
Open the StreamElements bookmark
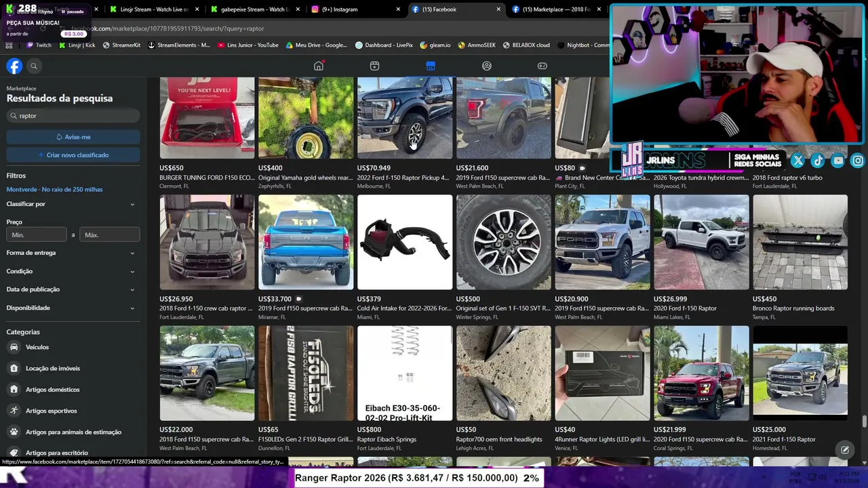click(178, 45)
